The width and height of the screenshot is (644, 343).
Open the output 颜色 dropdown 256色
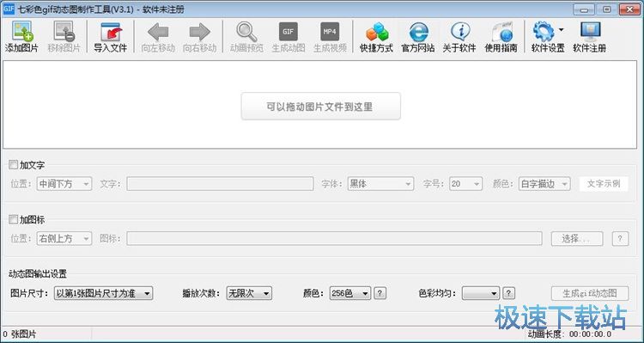(350, 293)
